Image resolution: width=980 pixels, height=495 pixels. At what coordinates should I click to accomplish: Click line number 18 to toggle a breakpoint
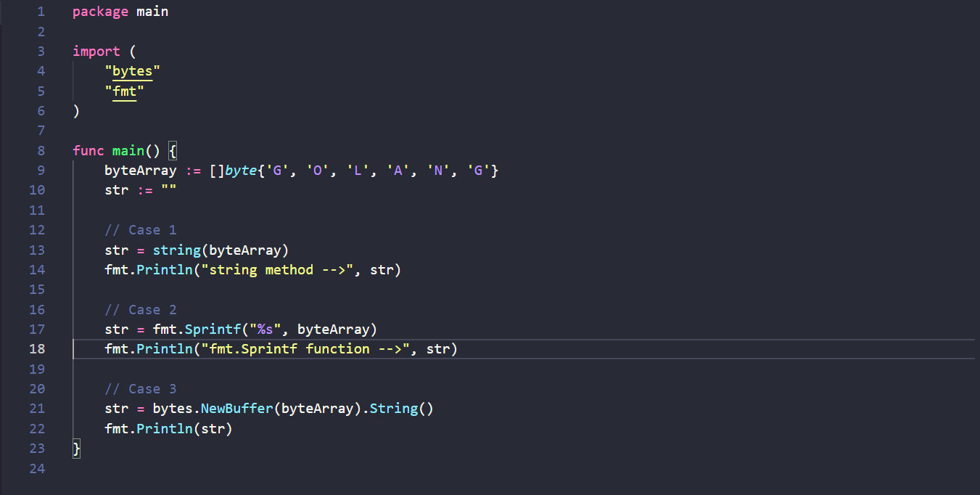pyautogui.click(x=37, y=349)
